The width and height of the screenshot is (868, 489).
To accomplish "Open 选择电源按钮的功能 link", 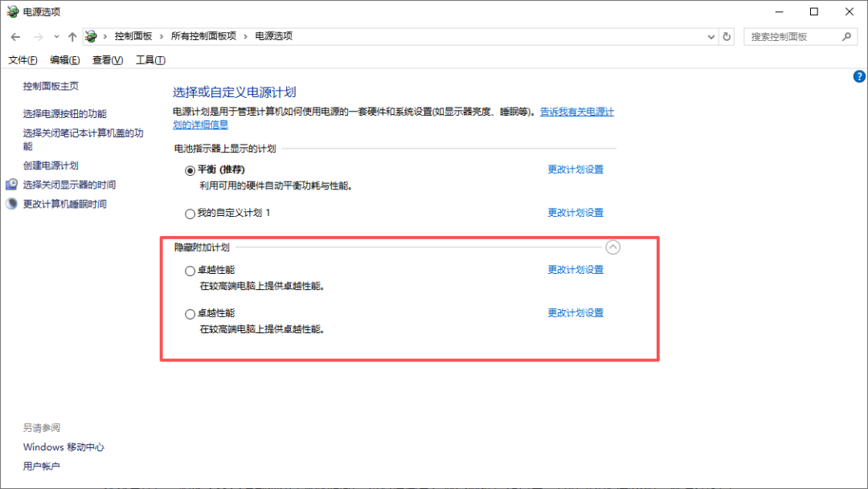I will (65, 113).
